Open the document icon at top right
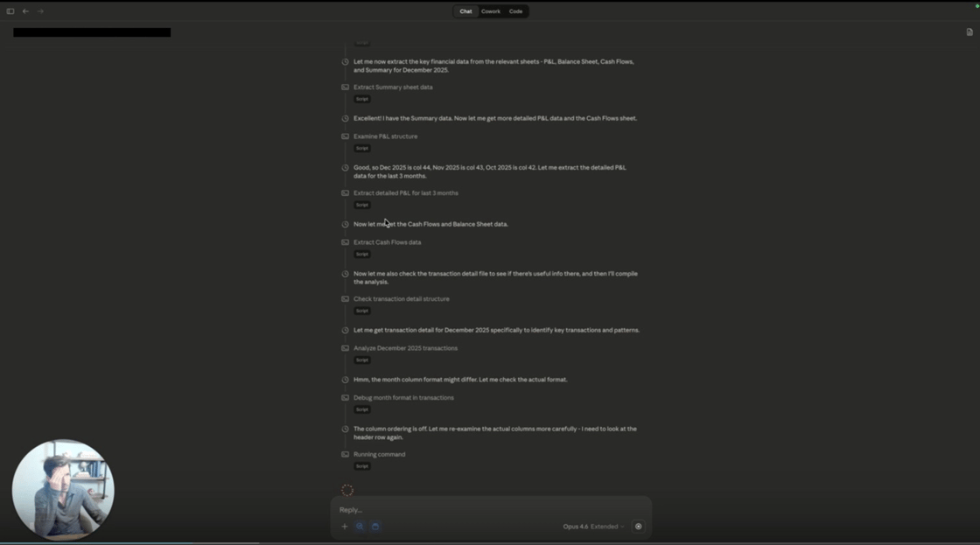 [969, 31]
